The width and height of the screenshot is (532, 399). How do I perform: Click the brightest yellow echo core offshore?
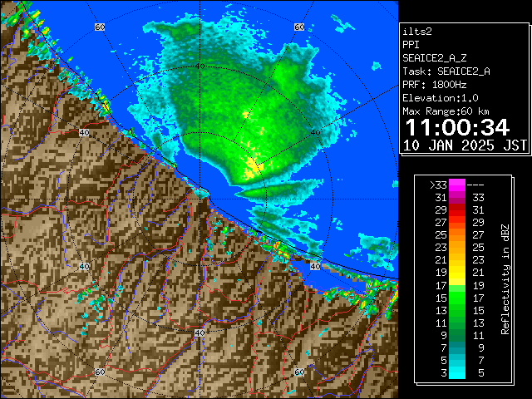(252, 168)
